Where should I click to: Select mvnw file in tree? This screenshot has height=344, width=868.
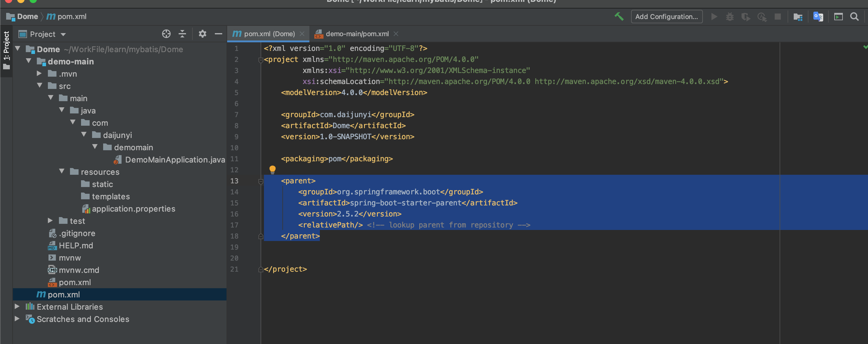point(64,258)
